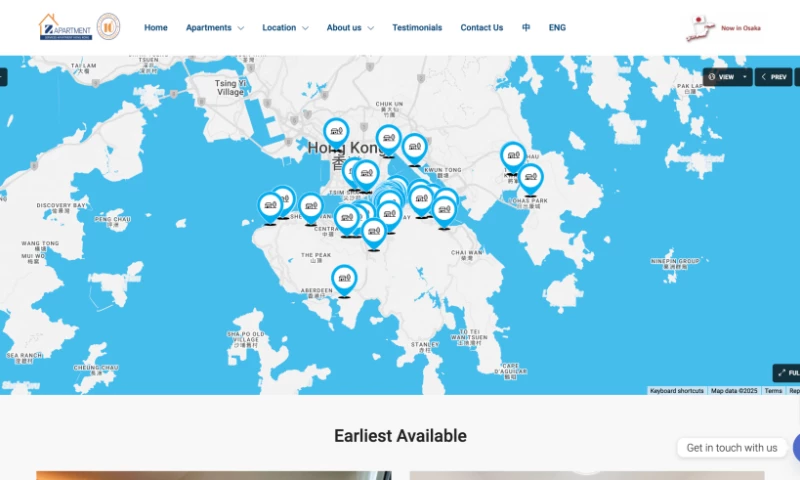
Task: Open the map View dropdown arrow
Action: tap(744, 77)
